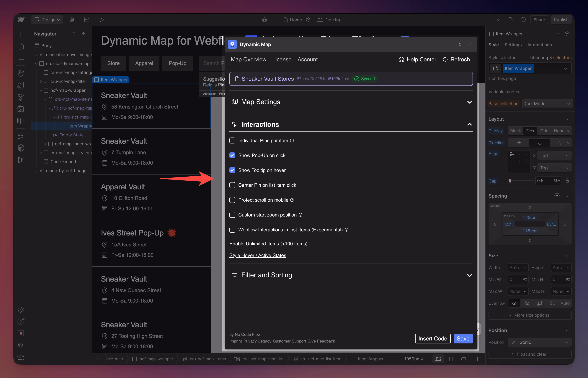
Task: Select the Style tab
Action: point(493,45)
